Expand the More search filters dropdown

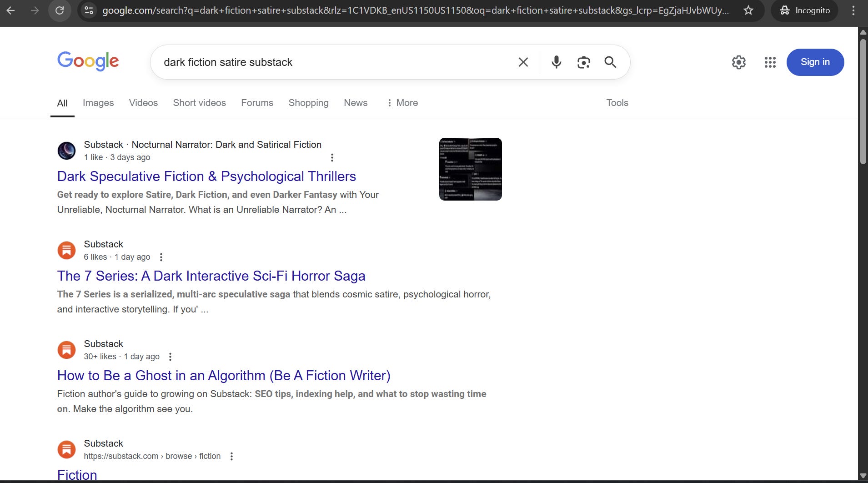click(402, 103)
